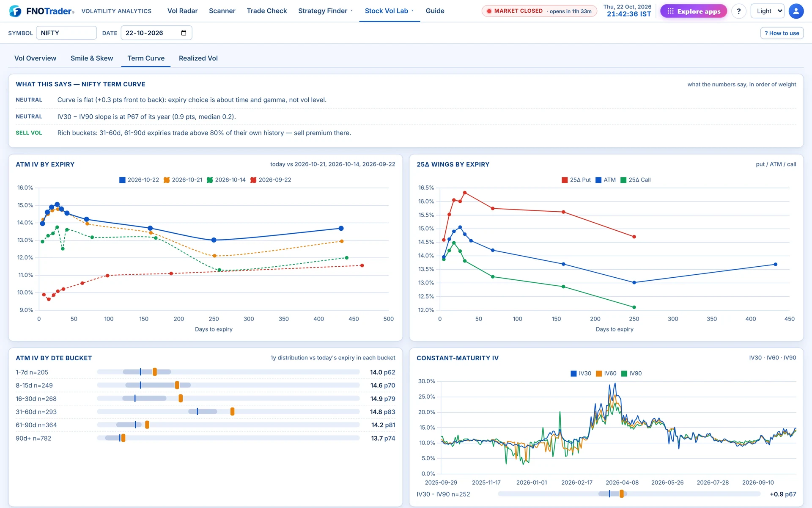Click the question mark help icon
The image size is (812, 508).
coord(738,11)
